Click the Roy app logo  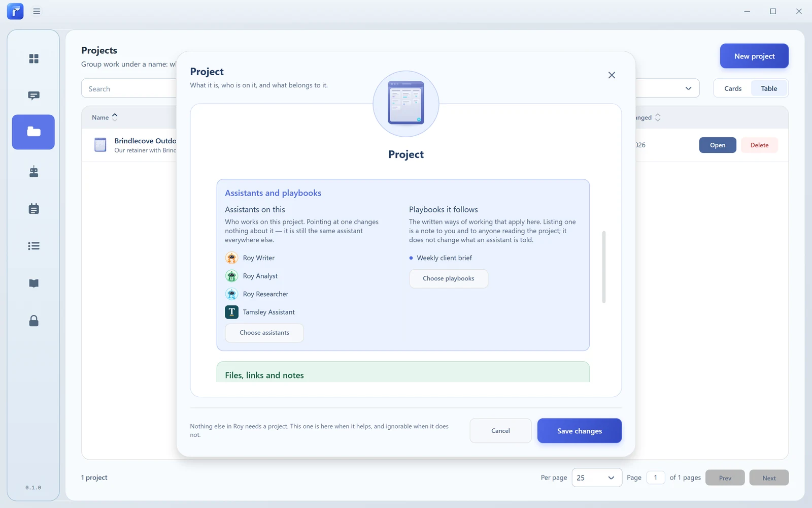[15, 11]
